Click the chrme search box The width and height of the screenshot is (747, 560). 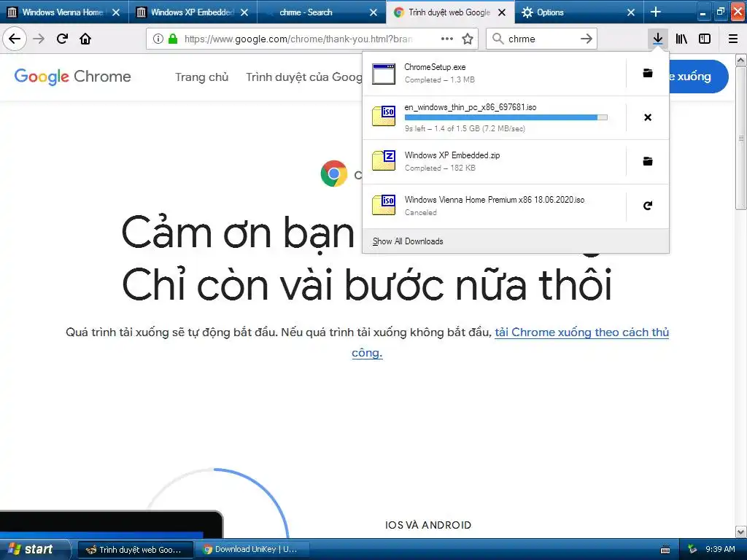coord(542,39)
